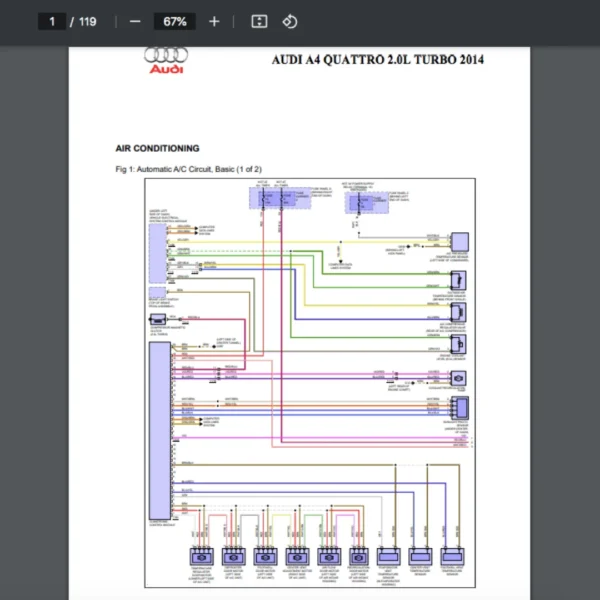Viewport: 600px width, 600px height.
Task: Select the AIR CONDITIONING heading
Action: click(157, 148)
